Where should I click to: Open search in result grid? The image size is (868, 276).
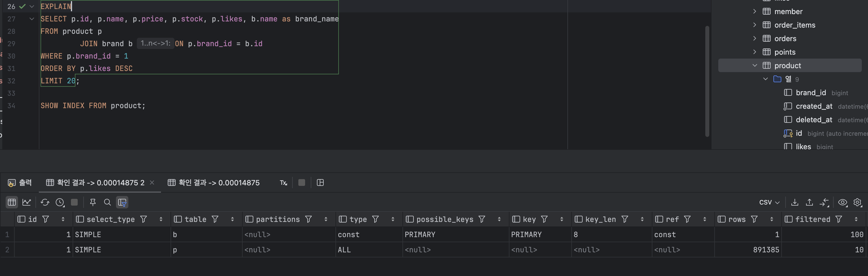tap(108, 202)
